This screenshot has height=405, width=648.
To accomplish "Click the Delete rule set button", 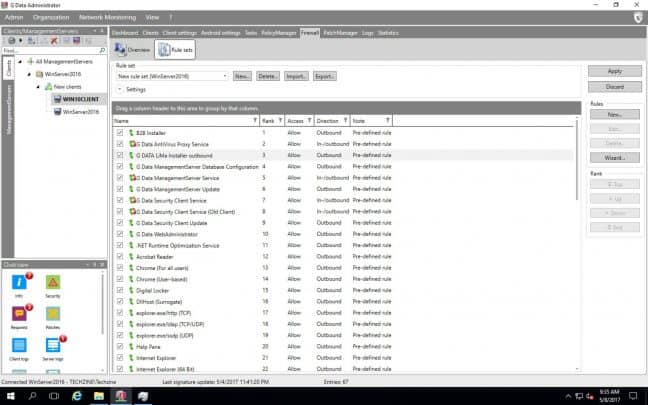I will [268, 76].
